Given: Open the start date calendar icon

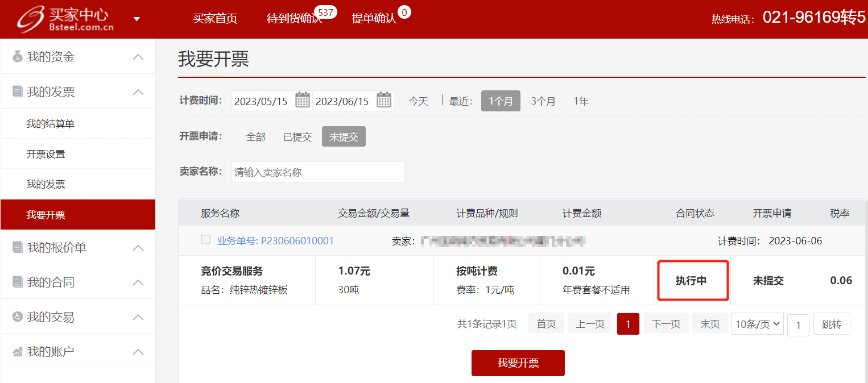Looking at the screenshot, I should pyautogui.click(x=303, y=101).
